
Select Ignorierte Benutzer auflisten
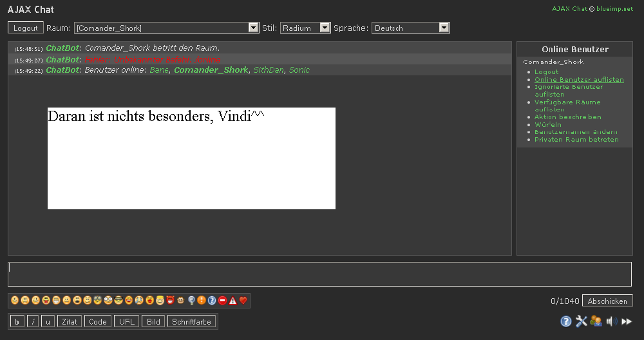[x=569, y=91]
